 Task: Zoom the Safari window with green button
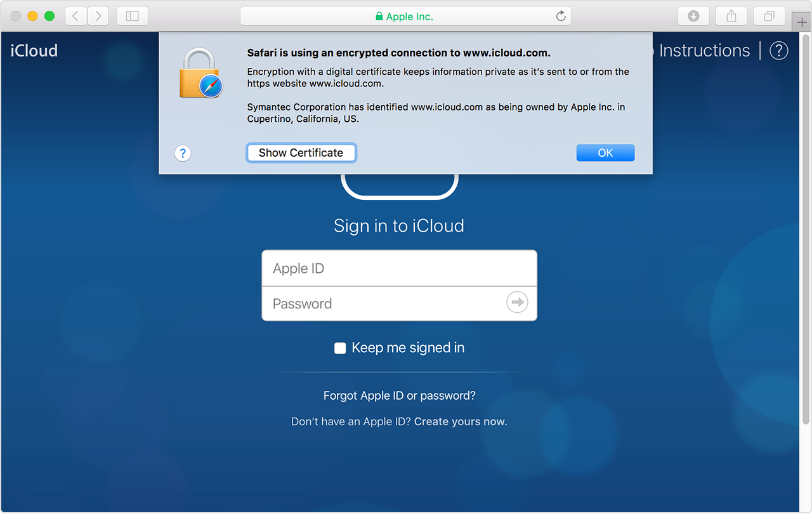(x=49, y=16)
